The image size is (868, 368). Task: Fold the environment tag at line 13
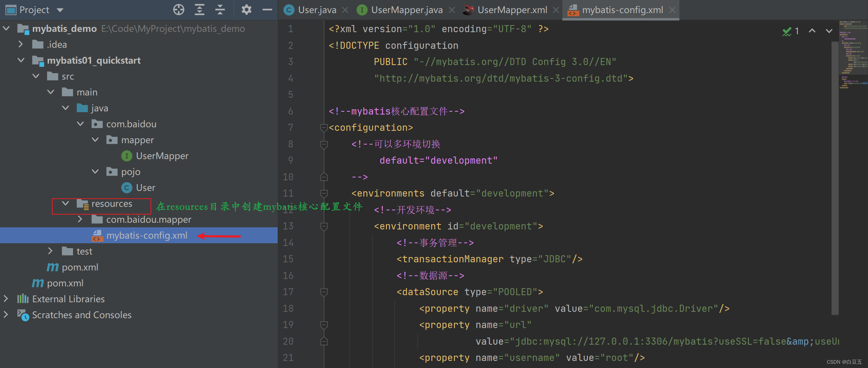click(x=324, y=226)
